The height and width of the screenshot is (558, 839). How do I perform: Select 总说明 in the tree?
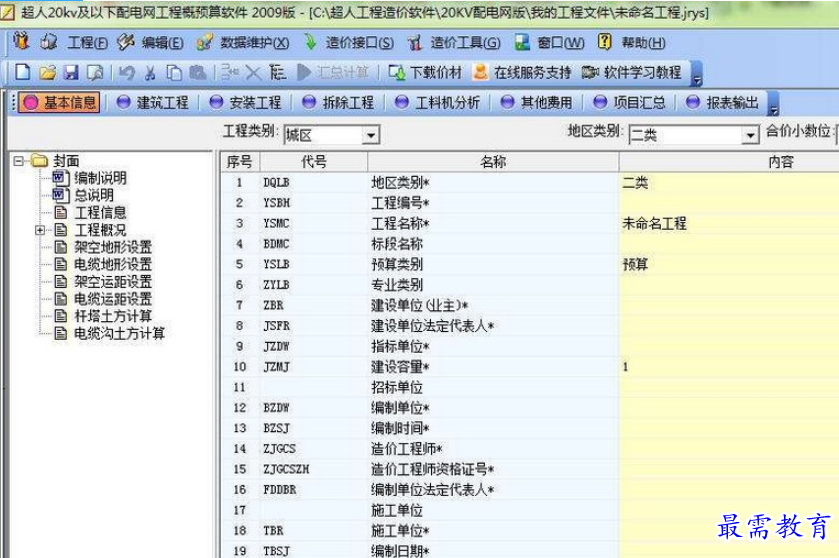pyautogui.click(x=94, y=195)
